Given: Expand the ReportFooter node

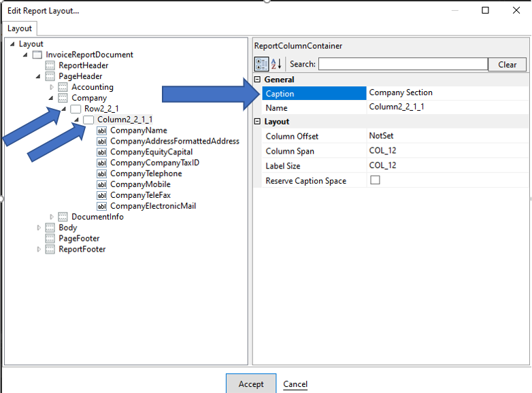Looking at the screenshot, I should 39,250.
